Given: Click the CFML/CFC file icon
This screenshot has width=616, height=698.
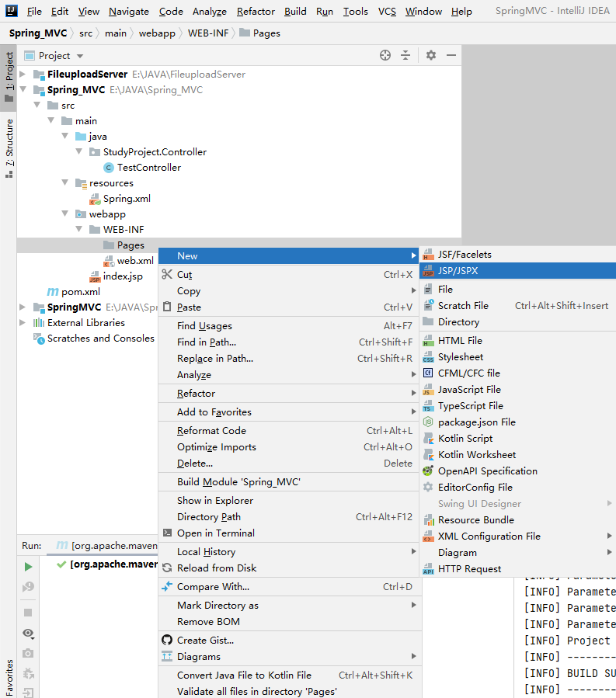Looking at the screenshot, I should coord(428,373).
